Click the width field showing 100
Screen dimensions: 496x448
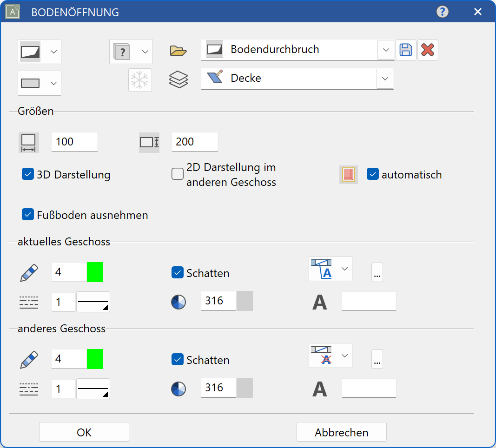point(75,142)
